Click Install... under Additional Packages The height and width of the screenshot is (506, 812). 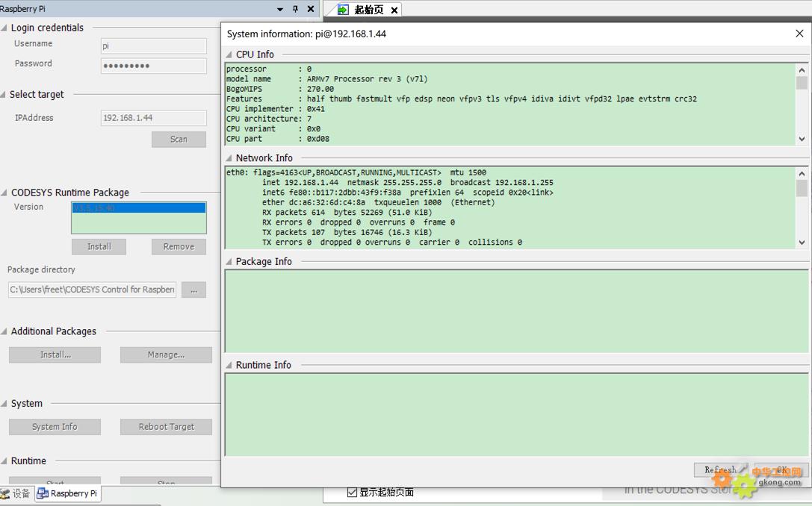point(55,355)
